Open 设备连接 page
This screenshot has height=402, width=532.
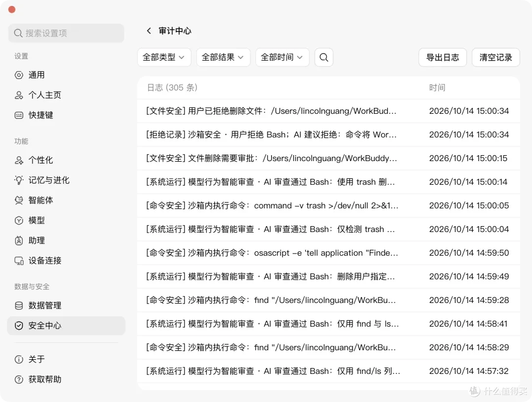[66, 261]
